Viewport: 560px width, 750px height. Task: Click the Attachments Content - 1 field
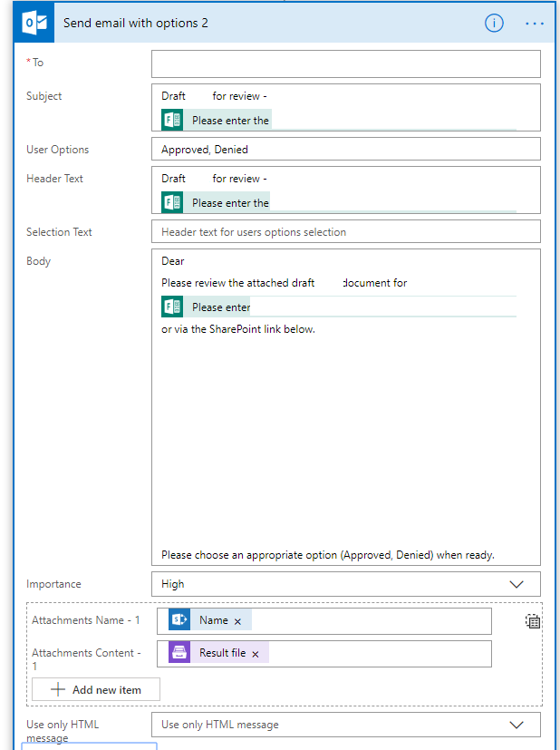[324, 653]
